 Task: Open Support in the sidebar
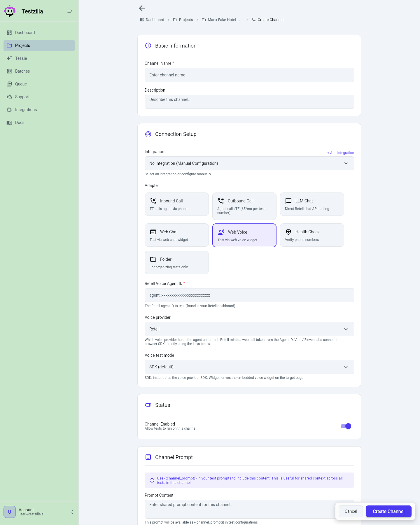39,97
